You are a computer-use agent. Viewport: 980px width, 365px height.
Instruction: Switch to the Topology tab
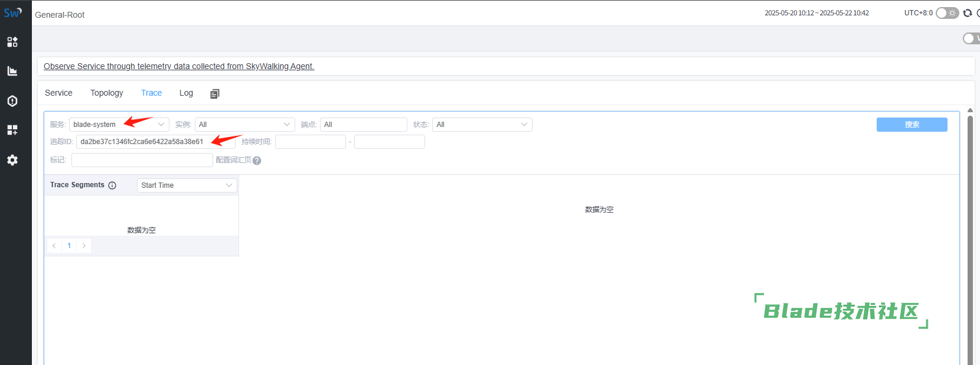[x=107, y=93]
